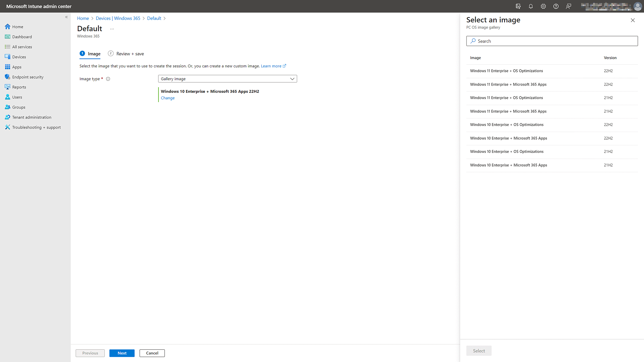Click Select in the image panel
Image resolution: width=644 pixels, height=362 pixels.
(x=478, y=350)
